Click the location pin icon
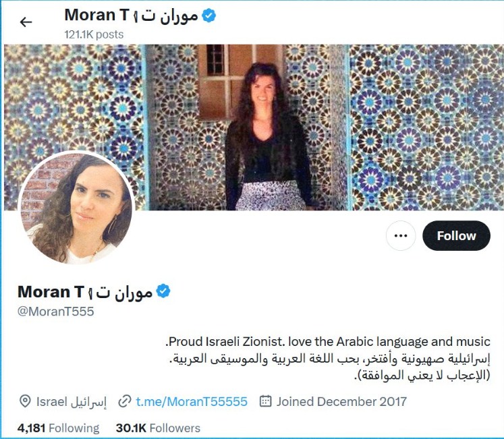Image resolution: width=504 pixels, height=439 pixels. pos(25,401)
